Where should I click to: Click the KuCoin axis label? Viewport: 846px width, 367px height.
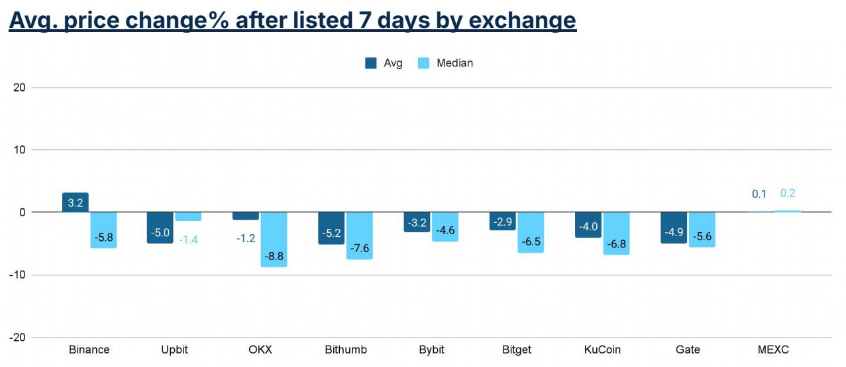click(602, 350)
